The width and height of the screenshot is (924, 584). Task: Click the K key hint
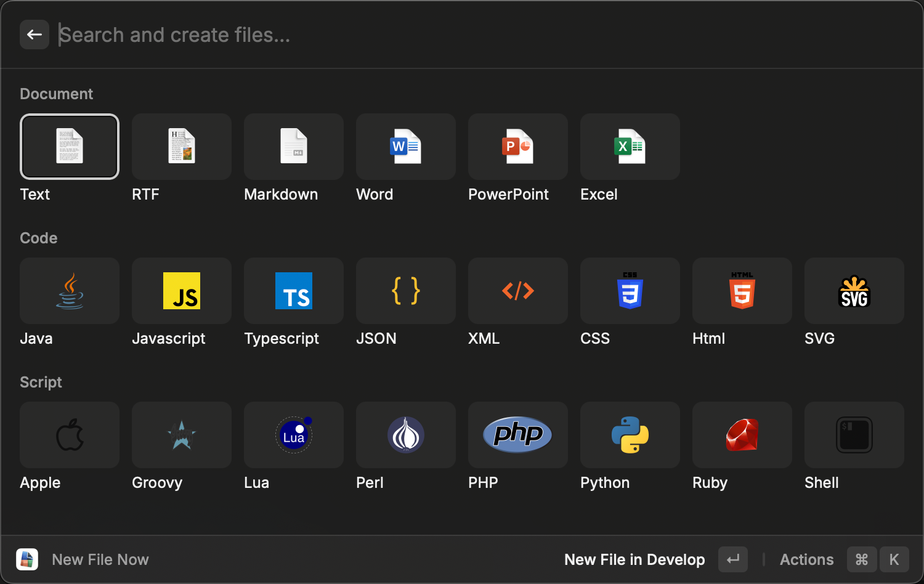[x=894, y=559]
